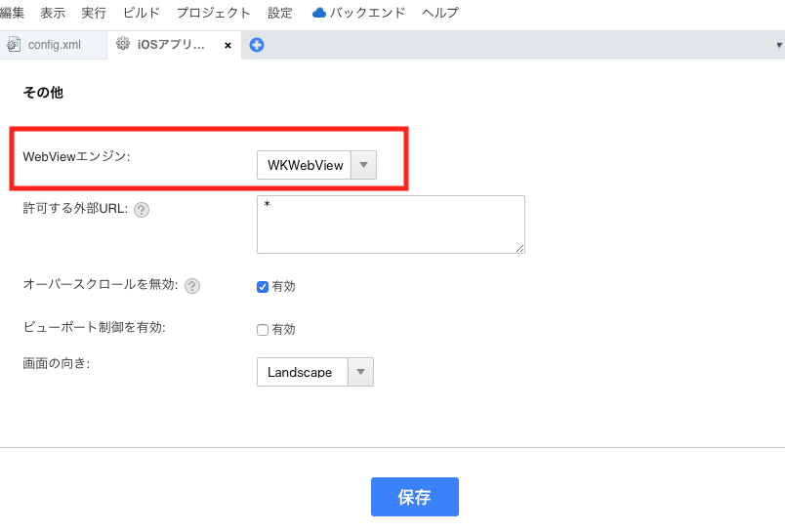Click the config.xml file icon
This screenshot has width=785, height=532.
click(14, 45)
